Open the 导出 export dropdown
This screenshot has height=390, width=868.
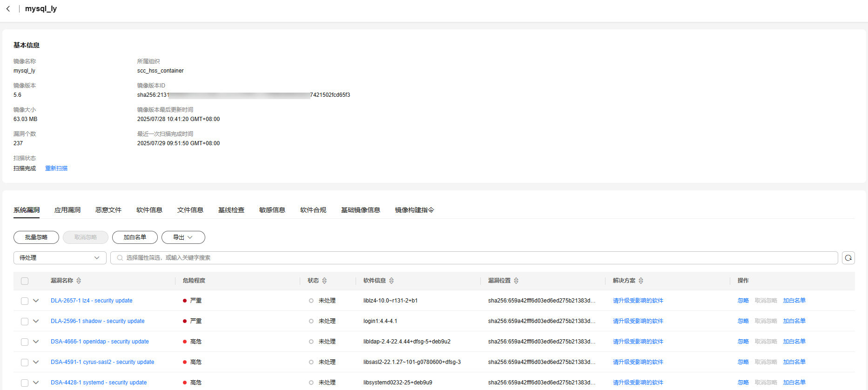183,237
